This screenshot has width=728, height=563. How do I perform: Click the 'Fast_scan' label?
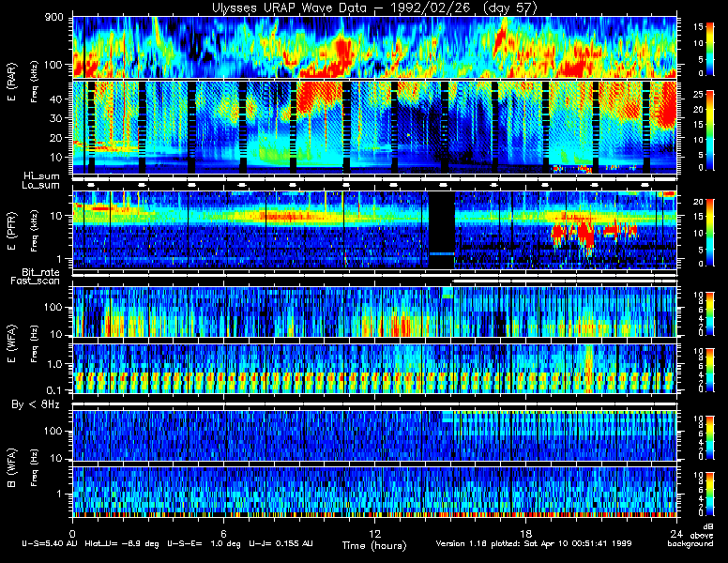(x=36, y=281)
